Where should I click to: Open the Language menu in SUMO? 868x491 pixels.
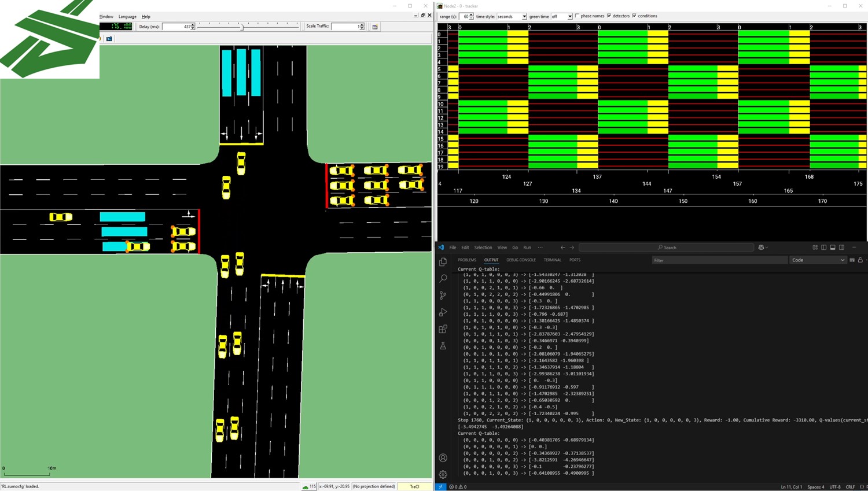(127, 16)
